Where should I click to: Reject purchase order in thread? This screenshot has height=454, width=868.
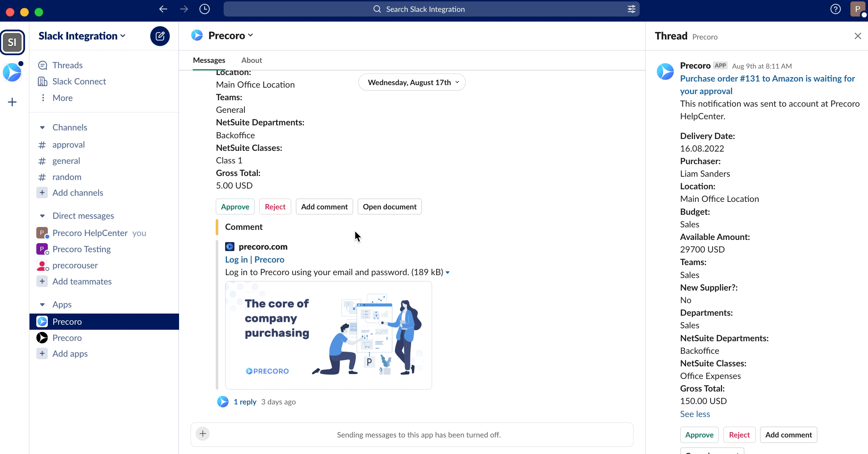coord(739,435)
